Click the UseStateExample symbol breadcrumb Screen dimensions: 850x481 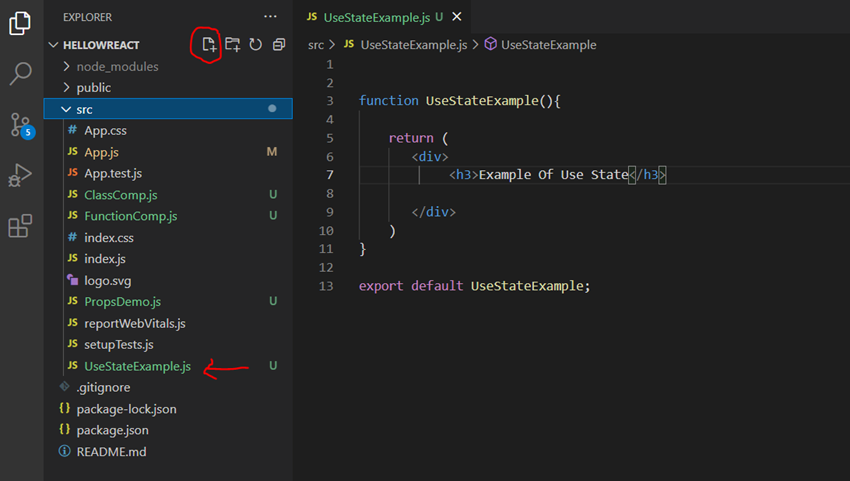click(549, 45)
